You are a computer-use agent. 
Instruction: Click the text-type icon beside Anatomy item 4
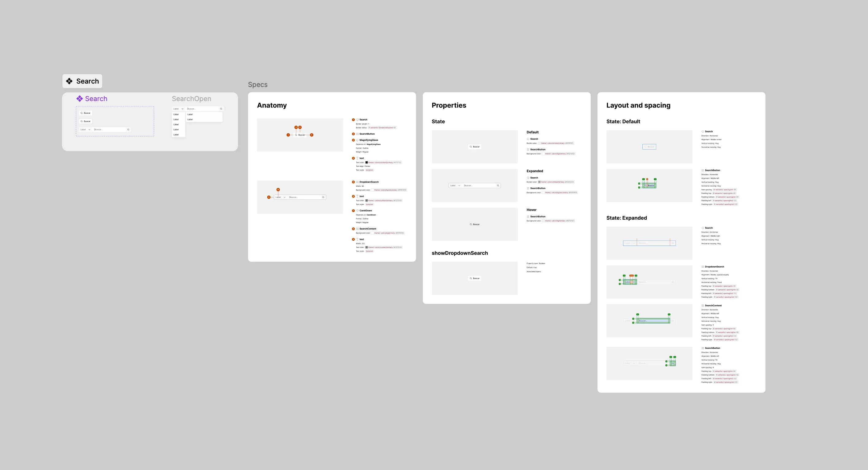(358, 158)
